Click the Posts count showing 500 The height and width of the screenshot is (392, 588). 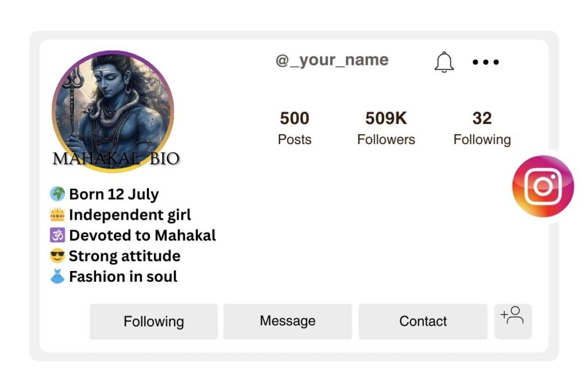click(x=294, y=126)
